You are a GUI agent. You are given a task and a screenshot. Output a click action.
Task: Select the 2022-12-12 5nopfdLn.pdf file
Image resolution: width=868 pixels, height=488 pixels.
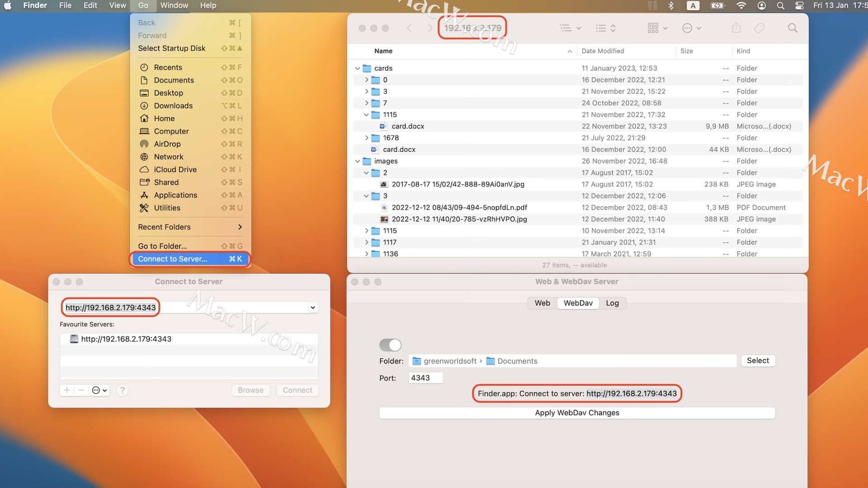pyautogui.click(x=577, y=207)
